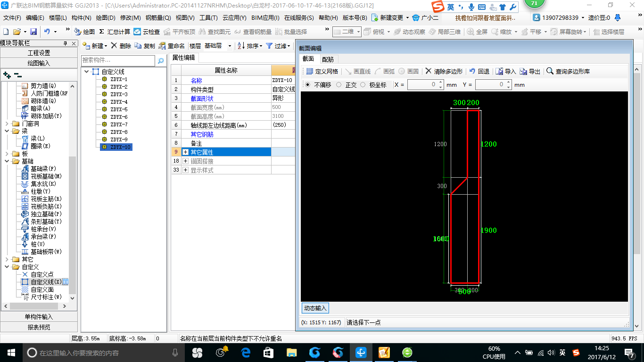Open the 文件(F) menu

tap(12, 18)
